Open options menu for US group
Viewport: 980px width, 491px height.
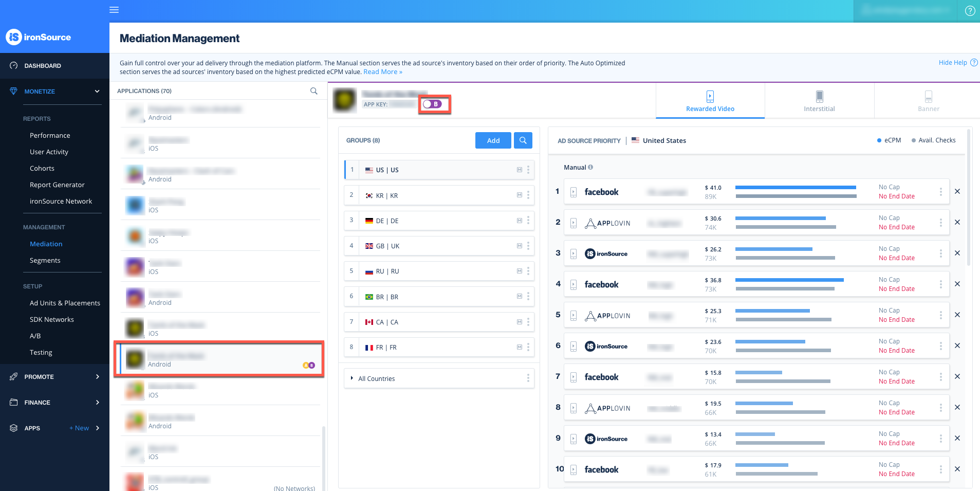click(528, 170)
